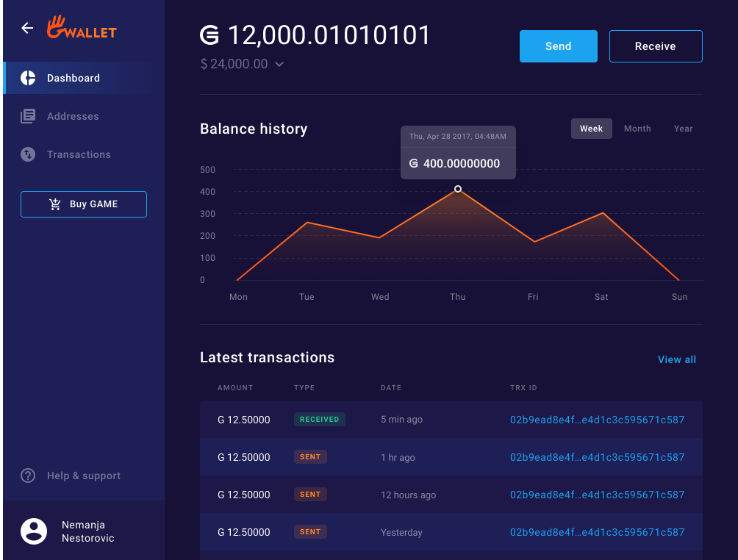Switch to the Year tab
Image resolution: width=738 pixels, height=560 pixels.
coord(684,129)
